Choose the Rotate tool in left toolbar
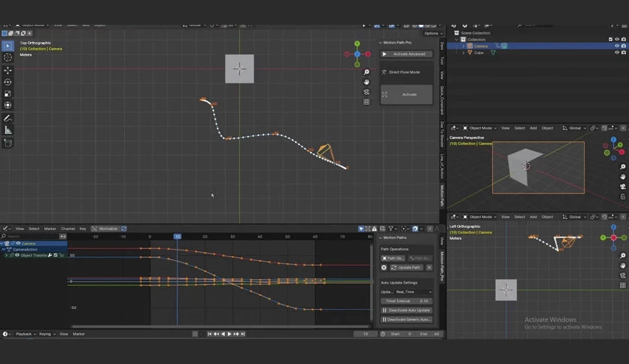The image size is (629, 364). click(x=8, y=82)
